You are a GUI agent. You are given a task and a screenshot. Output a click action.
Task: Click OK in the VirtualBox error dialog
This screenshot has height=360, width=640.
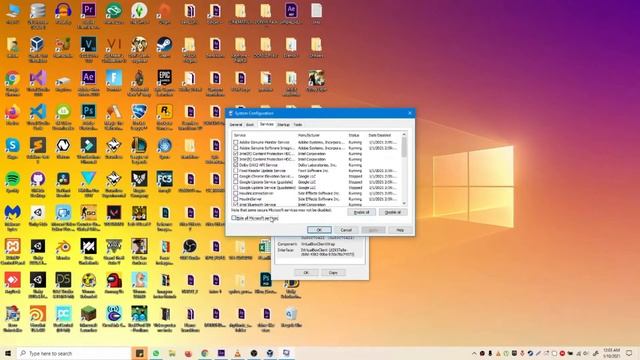[x=306, y=272]
